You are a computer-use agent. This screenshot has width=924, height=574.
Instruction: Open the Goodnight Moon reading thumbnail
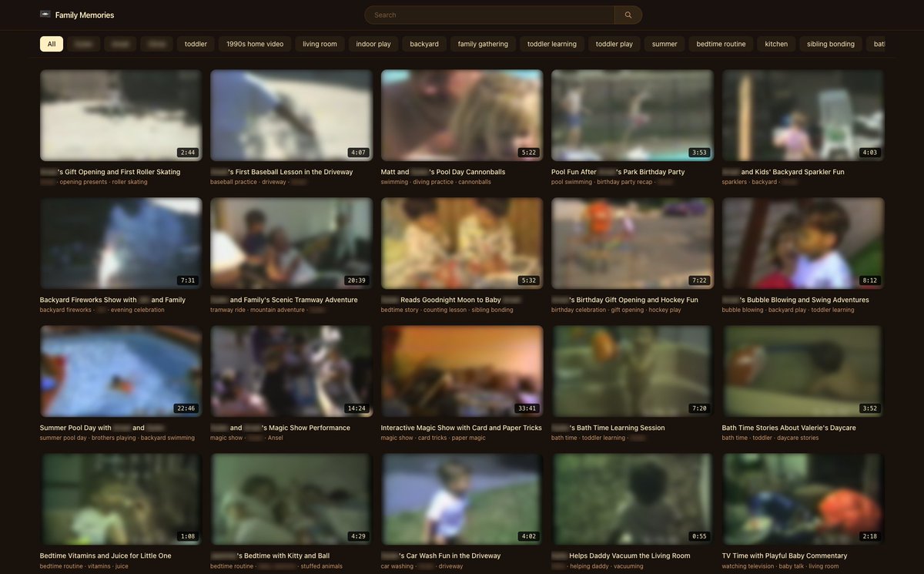coord(462,243)
